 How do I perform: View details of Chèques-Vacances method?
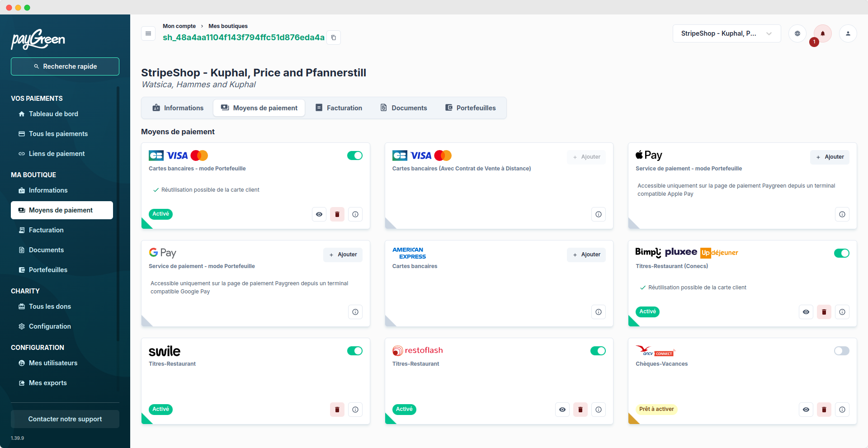click(806, 410)
